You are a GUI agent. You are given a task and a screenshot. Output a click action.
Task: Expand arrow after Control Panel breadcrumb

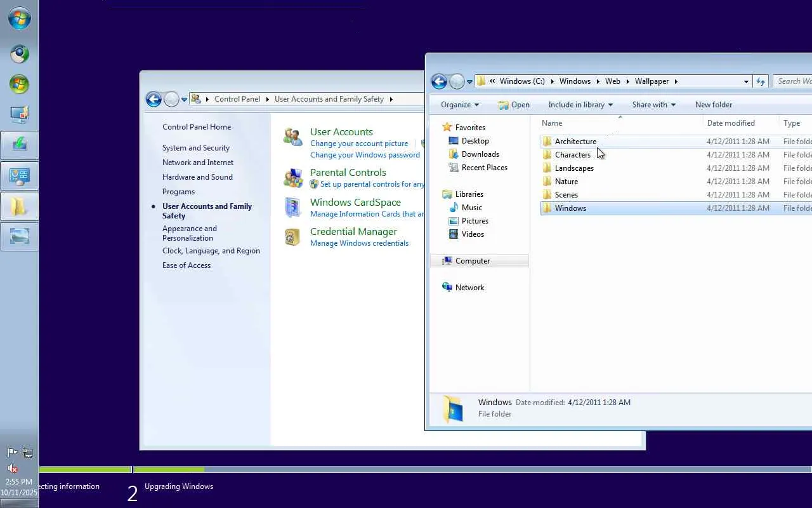pyautogui.click(x=267, y=99)
